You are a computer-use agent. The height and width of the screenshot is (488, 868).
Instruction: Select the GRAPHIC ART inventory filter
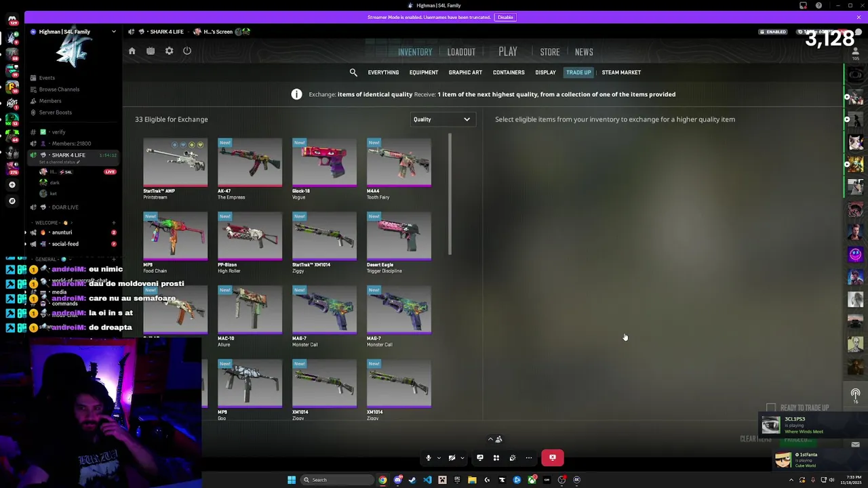[465, 73]
